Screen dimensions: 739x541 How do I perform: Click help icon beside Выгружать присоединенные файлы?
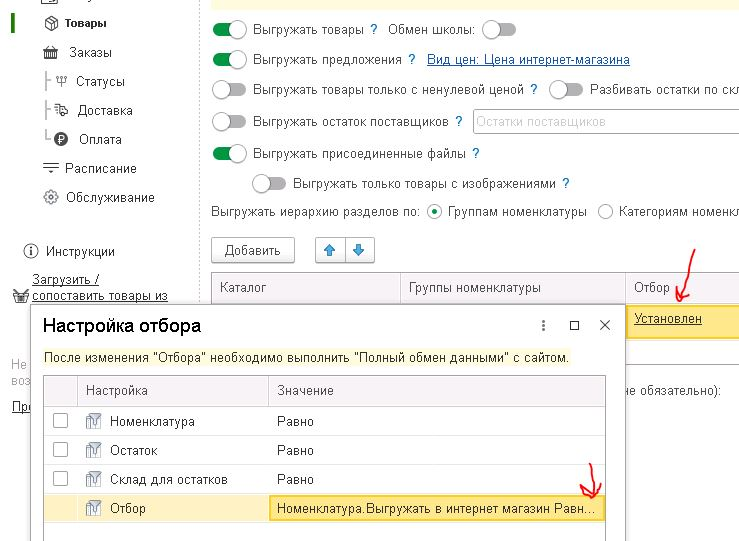(475, 154)
